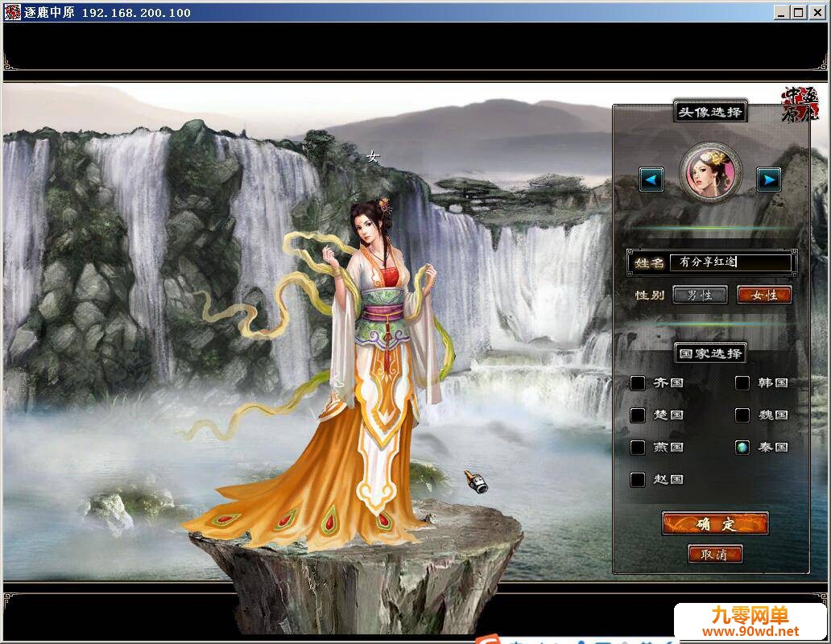The width and height of the screenshot is (831, 644).
Task: Show the previous avatar with left arrow
Action: (651, 180)
